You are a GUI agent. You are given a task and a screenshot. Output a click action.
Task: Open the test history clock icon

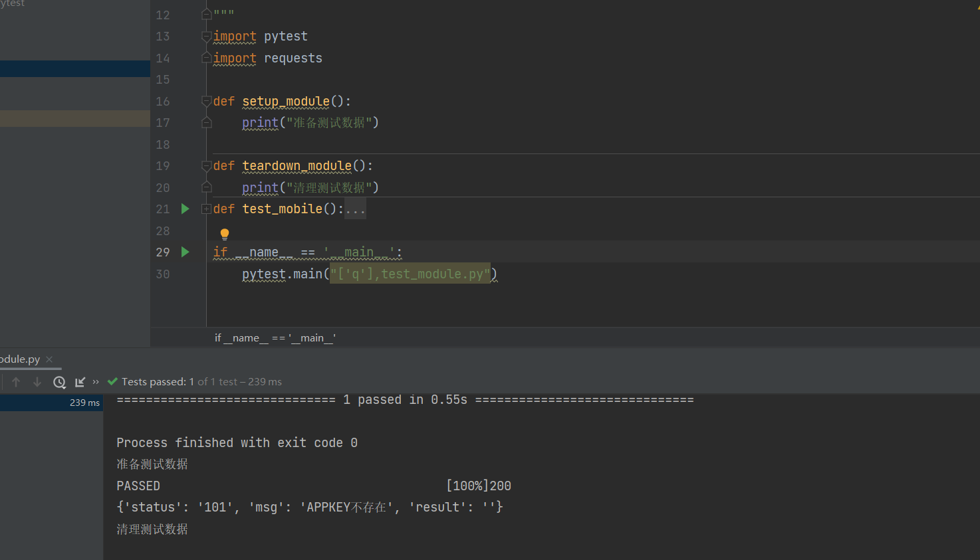pos(59,382)
